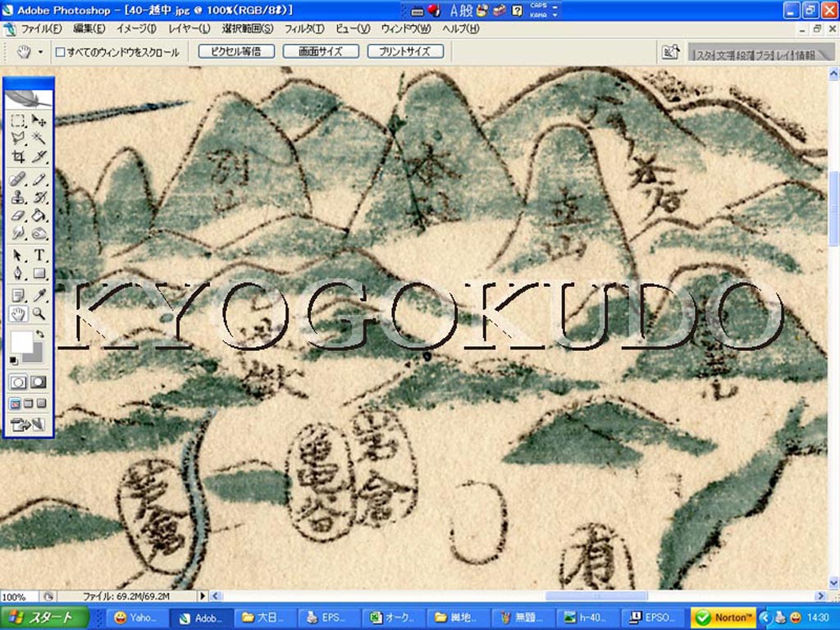Click the feather image atop the toolbox
Image resolution: width=840 pixels, height=630 pixels.
pyautogui.click(x=29, y=99)
